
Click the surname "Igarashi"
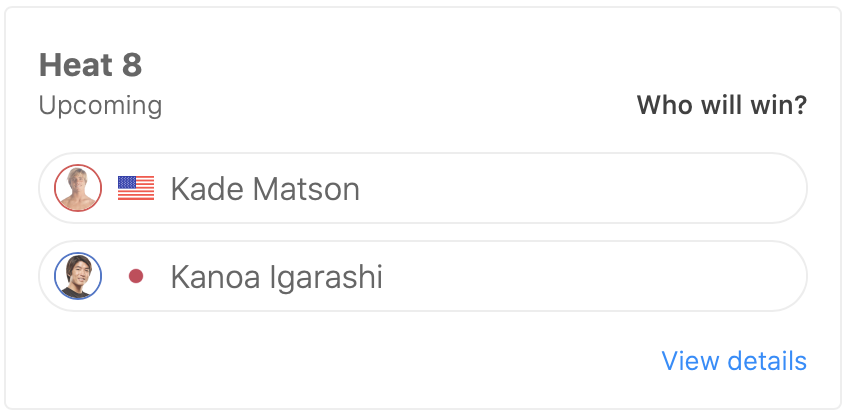click(x=326, y=277)
